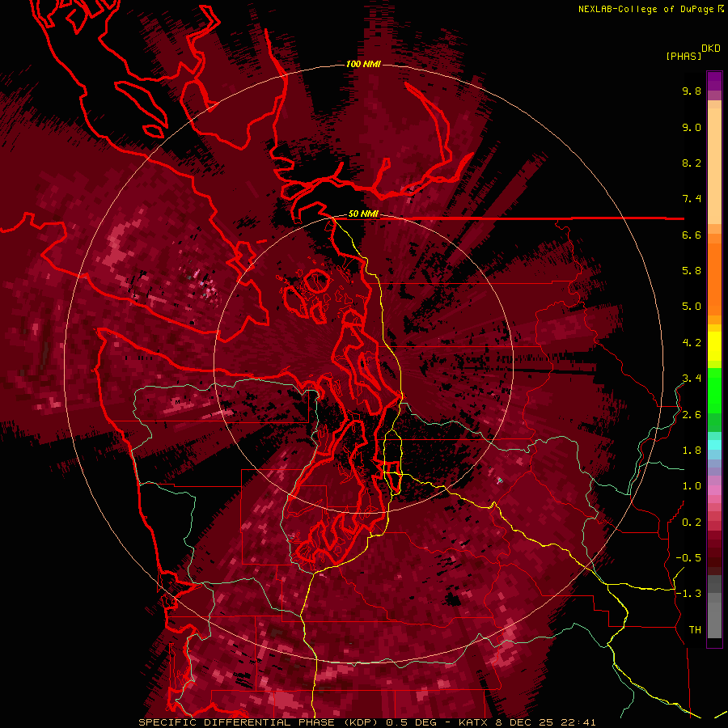Click the 9.8 value on the color scale

coord(692,91)
